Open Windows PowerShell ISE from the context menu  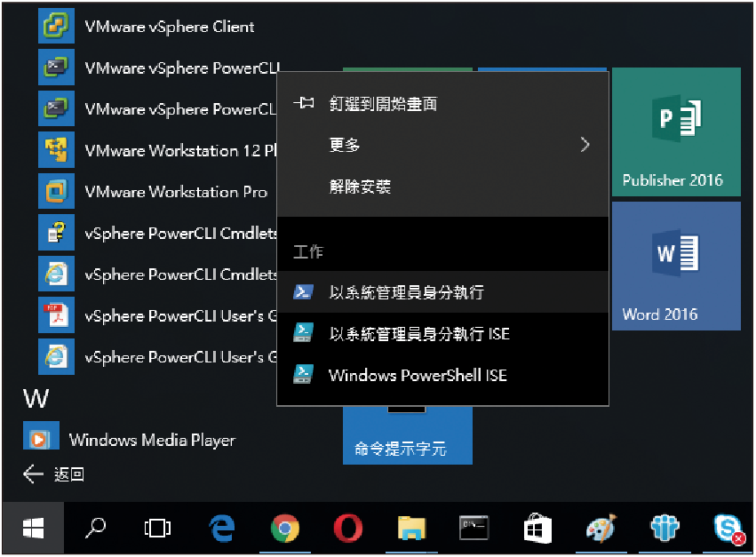point(442,375)
